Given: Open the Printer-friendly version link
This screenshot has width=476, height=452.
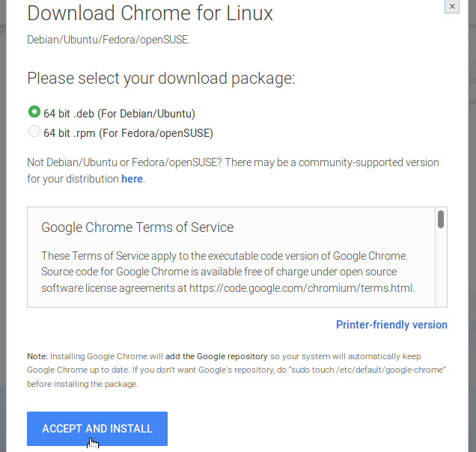Looking at the screenshot, I should [391, 325].
